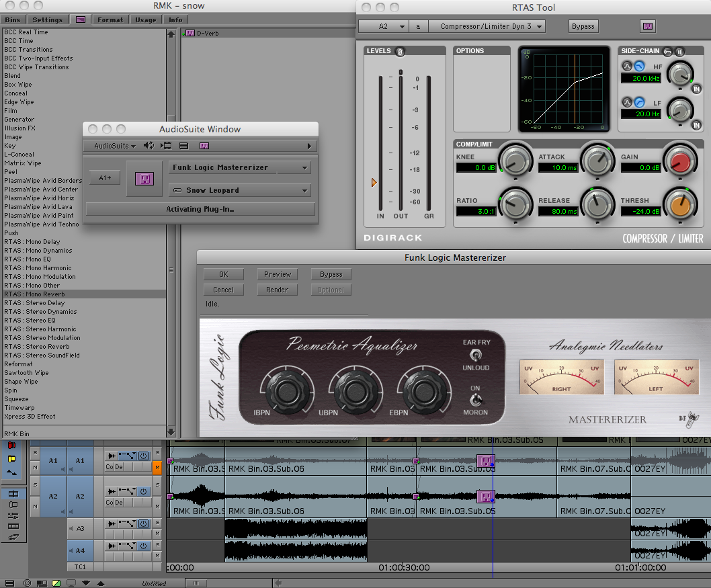Click the Bypass button in RTAS Tool
This screenshot has height=588, width=711.
click(583, 26)
